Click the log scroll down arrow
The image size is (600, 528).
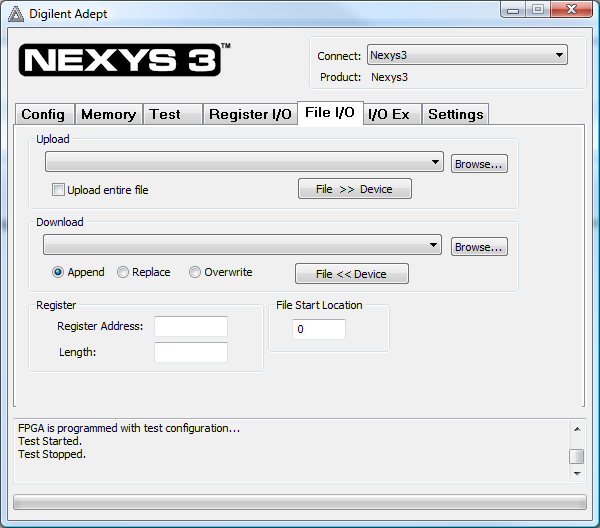pos(577,474)
